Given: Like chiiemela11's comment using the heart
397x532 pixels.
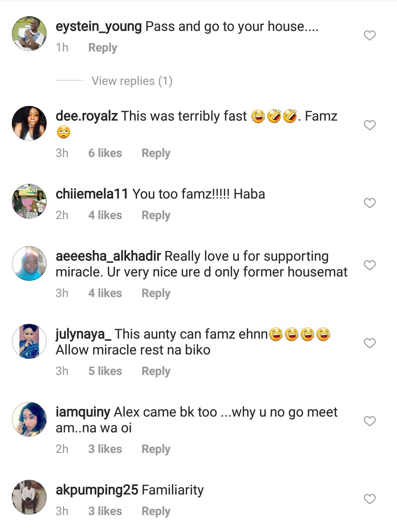Looking at the screenshot, I should point(369,203).
